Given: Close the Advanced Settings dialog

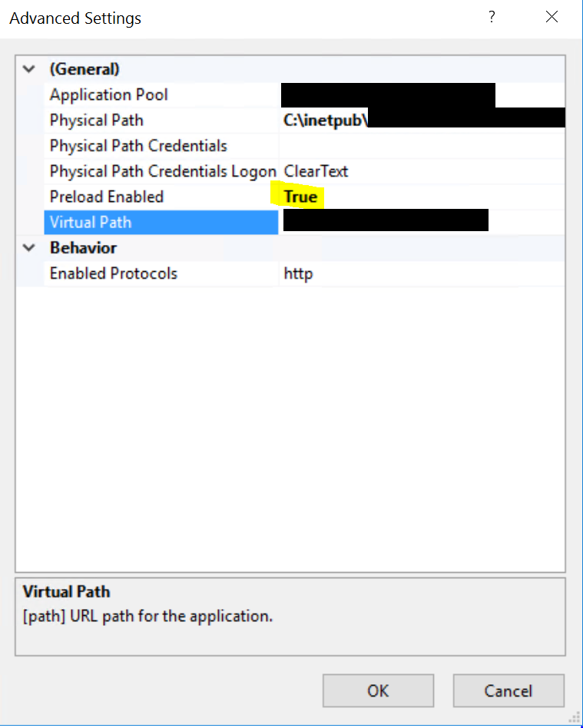Looking at the screenshot, I should point(552,17).
